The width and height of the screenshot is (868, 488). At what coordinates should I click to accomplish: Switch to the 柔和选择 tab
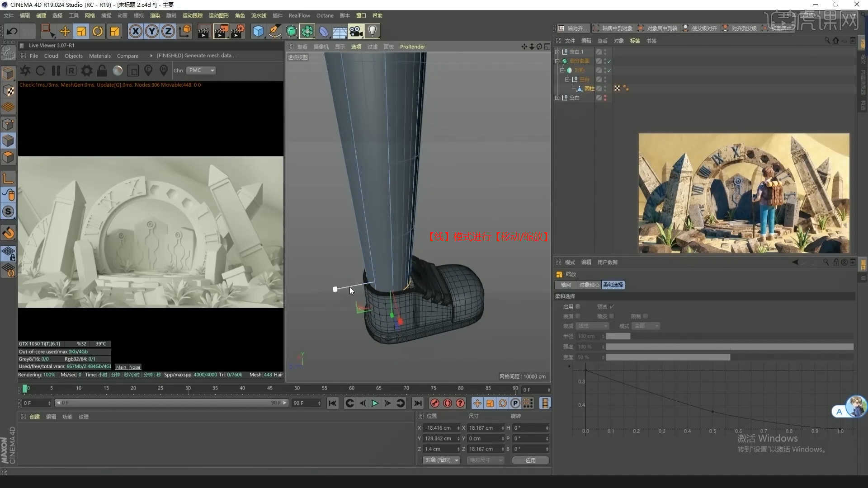click(x=613, y=285)
